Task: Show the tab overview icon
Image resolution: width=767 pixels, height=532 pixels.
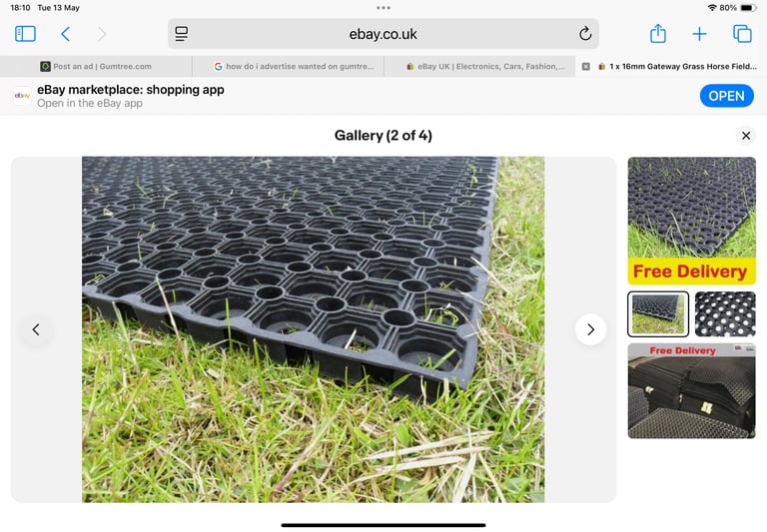Action: pyautogui.click(x=742, y=34)
